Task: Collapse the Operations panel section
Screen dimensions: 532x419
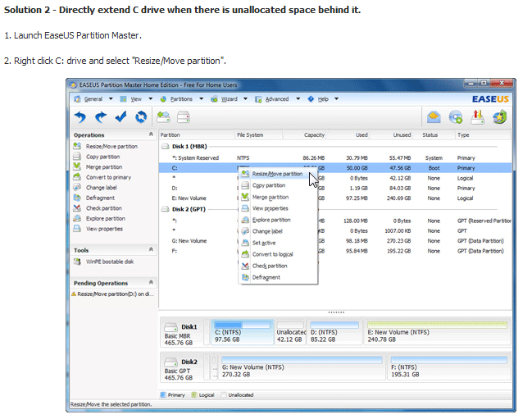Action: pos(151,134)
